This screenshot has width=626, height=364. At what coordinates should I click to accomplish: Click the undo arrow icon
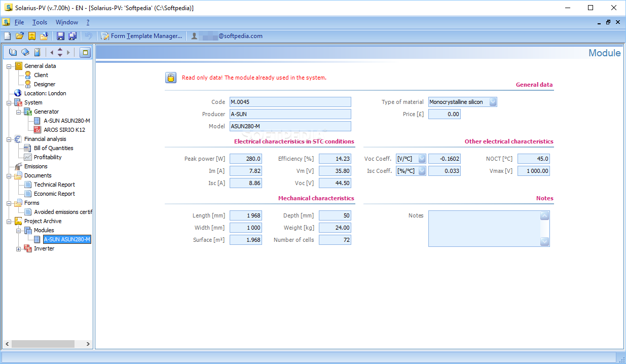tap(89, 36)
